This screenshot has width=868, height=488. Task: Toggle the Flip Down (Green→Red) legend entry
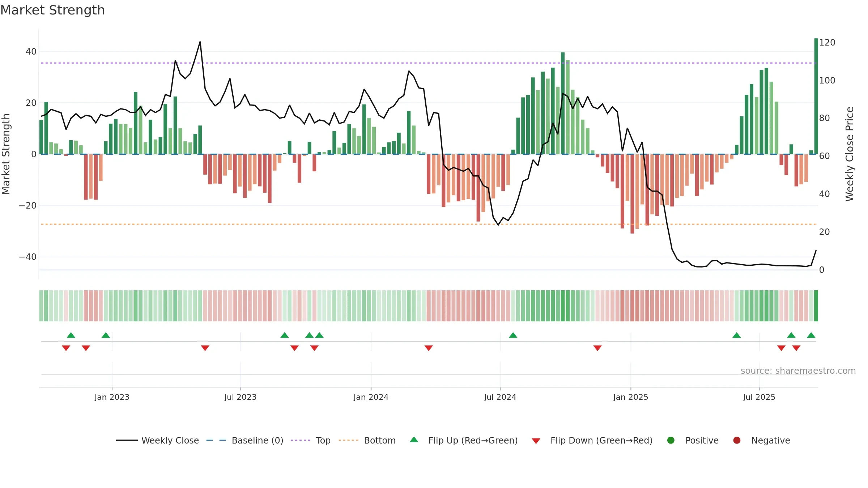[592, 440]
